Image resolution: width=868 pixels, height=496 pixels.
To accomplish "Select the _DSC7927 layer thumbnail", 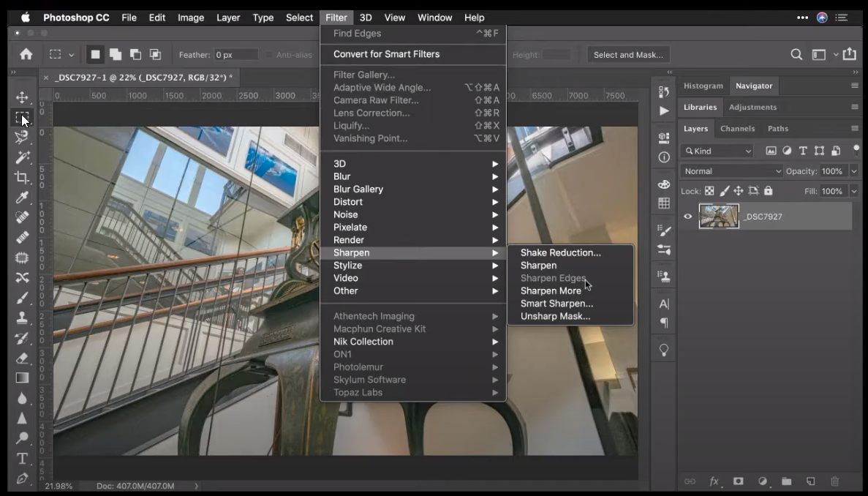I will pyautogui.click(x=719, y=216).
